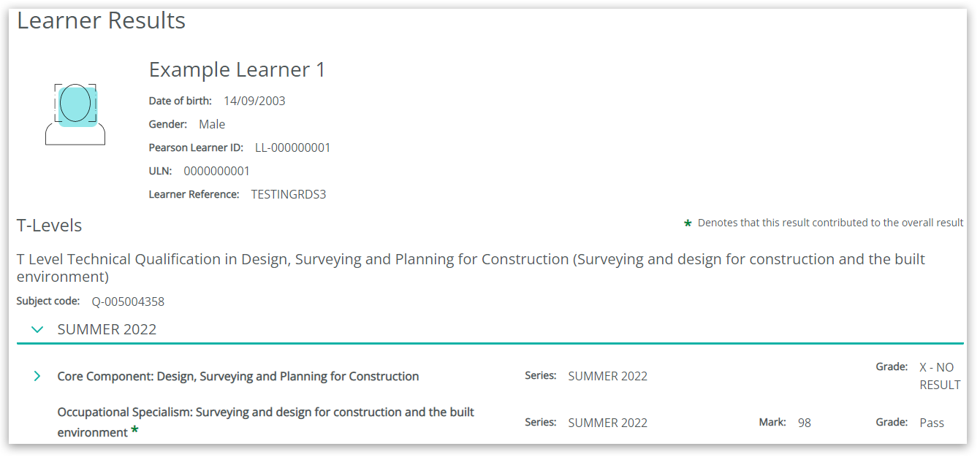
Task: Click the green asterisk in the legend note
Action: tap(688, 223)
